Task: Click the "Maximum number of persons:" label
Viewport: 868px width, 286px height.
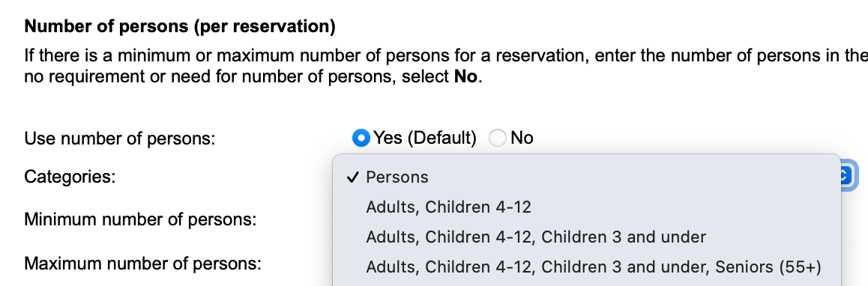Action: [x=142, y=264]
